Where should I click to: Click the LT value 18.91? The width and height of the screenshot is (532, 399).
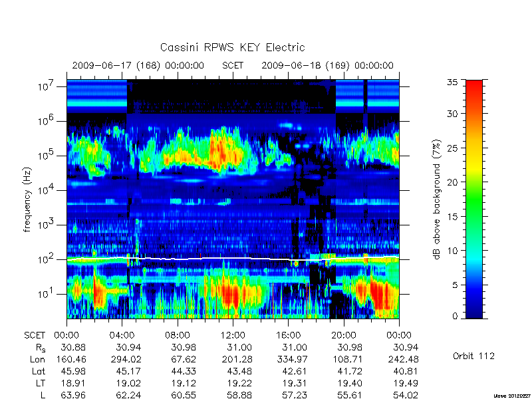pyautogui.click(x=73, y=383)
